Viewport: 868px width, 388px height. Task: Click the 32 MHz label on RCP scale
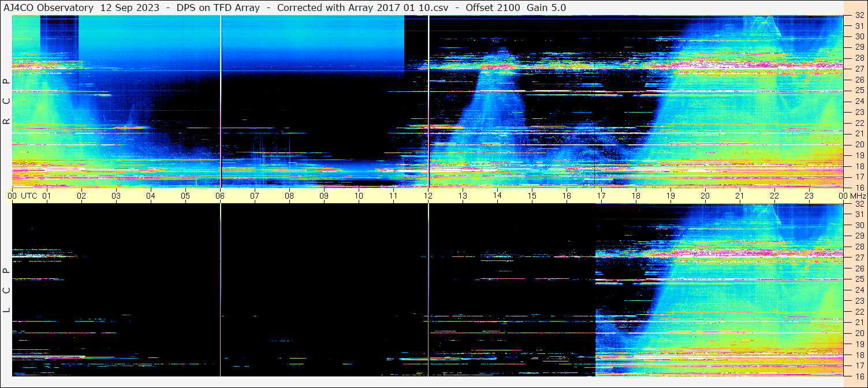click(x=859, y=16)
